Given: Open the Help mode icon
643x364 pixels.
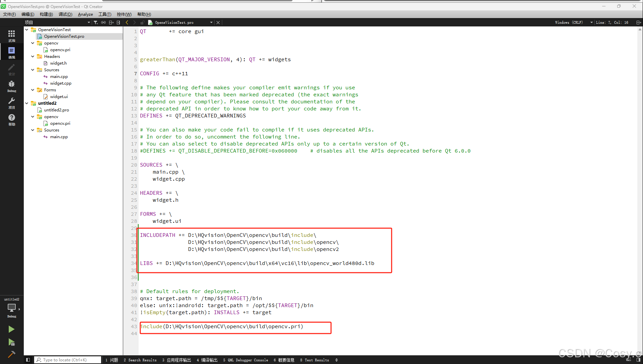Looking at the screenshot, I should (11, 119).
